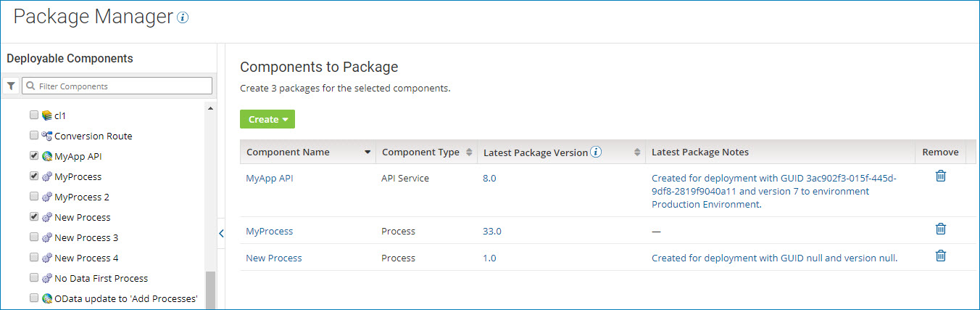Click Latest Package Version info icon

click(597, 152)
